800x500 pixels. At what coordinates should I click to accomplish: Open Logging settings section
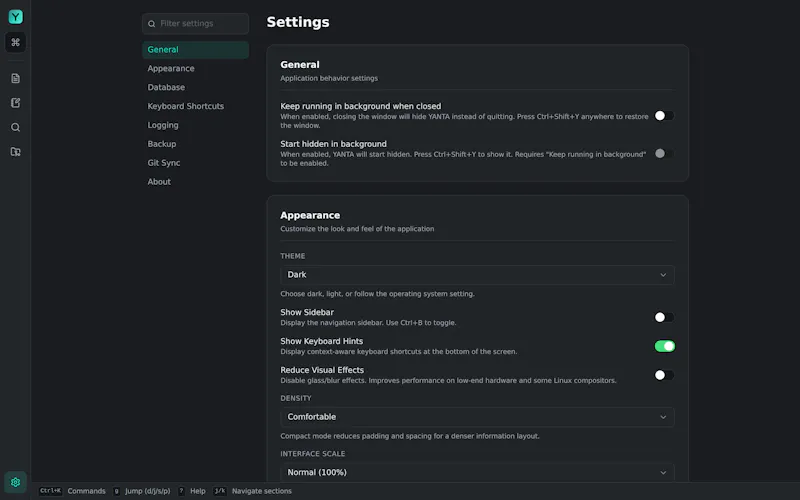tap(195, 125)
